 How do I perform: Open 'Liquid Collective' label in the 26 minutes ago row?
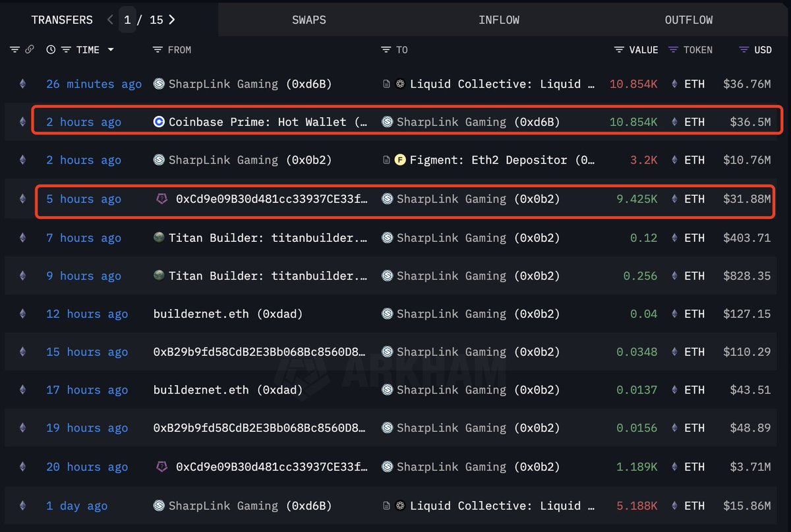(502, 84)
